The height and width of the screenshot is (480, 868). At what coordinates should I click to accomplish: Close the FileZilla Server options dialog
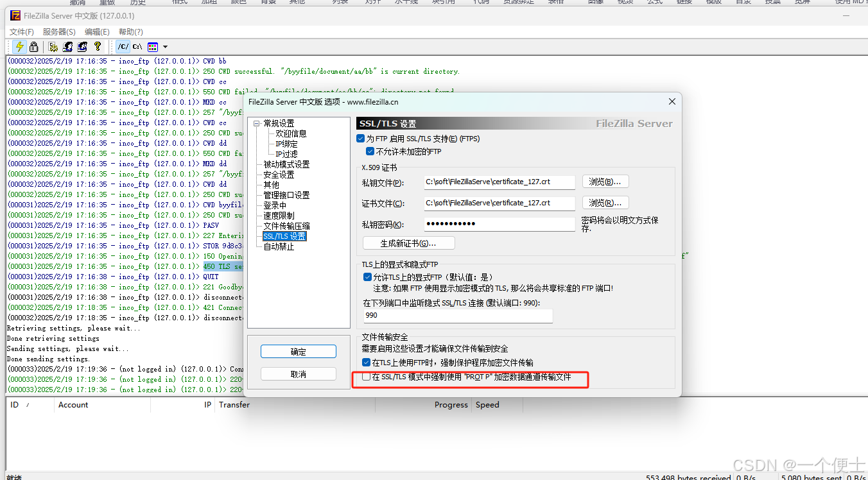click(672, 101)
